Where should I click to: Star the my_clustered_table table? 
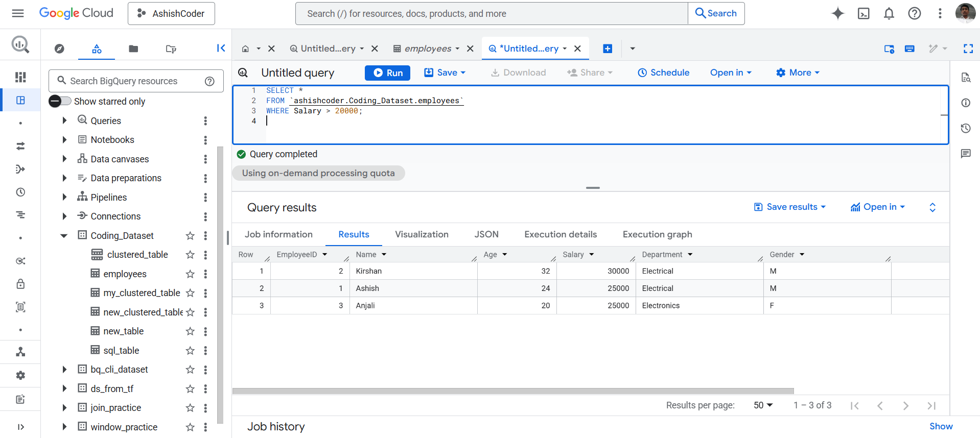(x=190, y=293)
